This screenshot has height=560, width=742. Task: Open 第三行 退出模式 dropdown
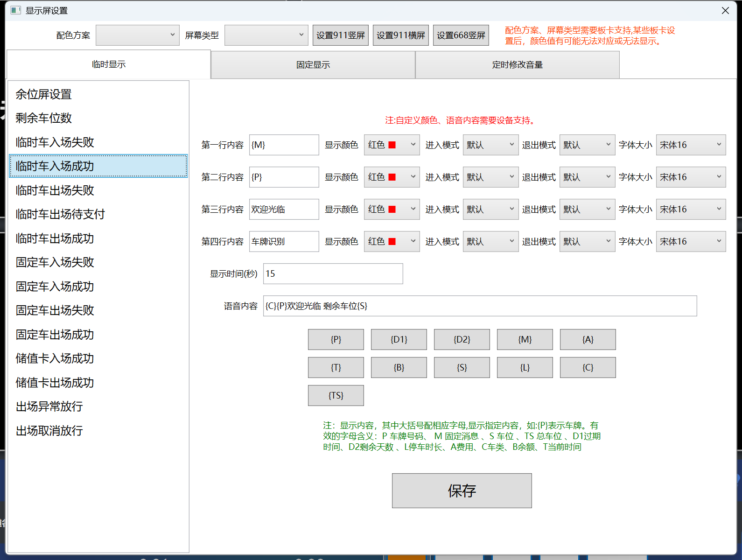[587, 209]
